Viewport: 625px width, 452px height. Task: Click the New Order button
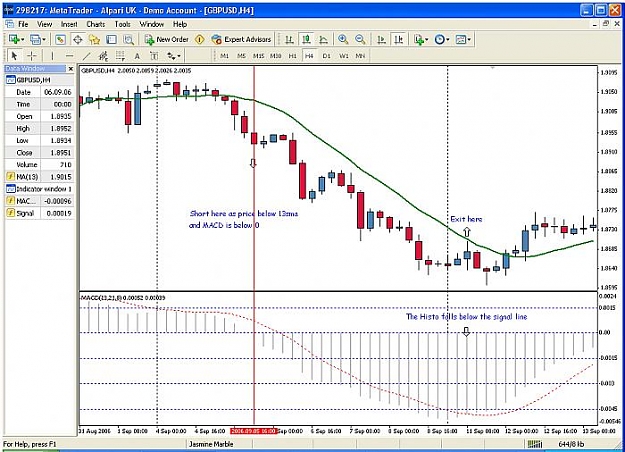point(167,39)
